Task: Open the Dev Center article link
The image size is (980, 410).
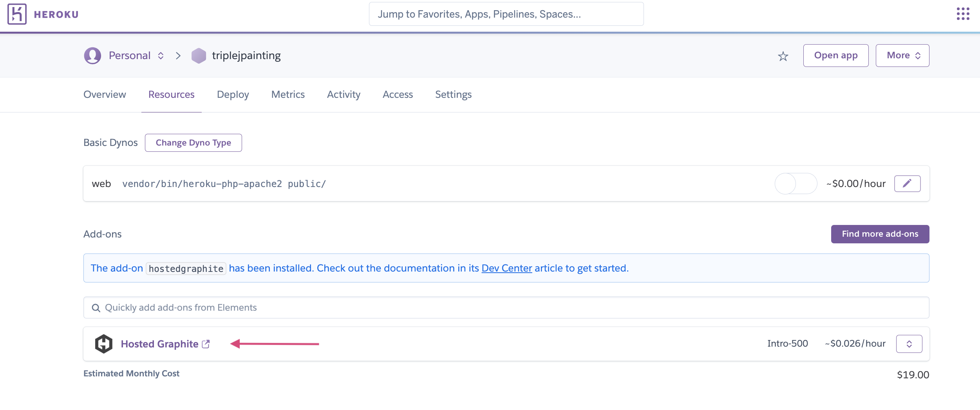Action: pyautogui.click(x=506, y=268)
